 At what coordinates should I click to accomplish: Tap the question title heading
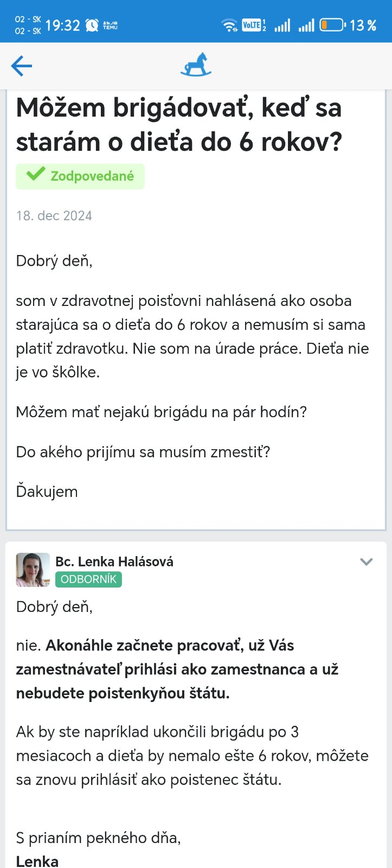coord(179,124)
